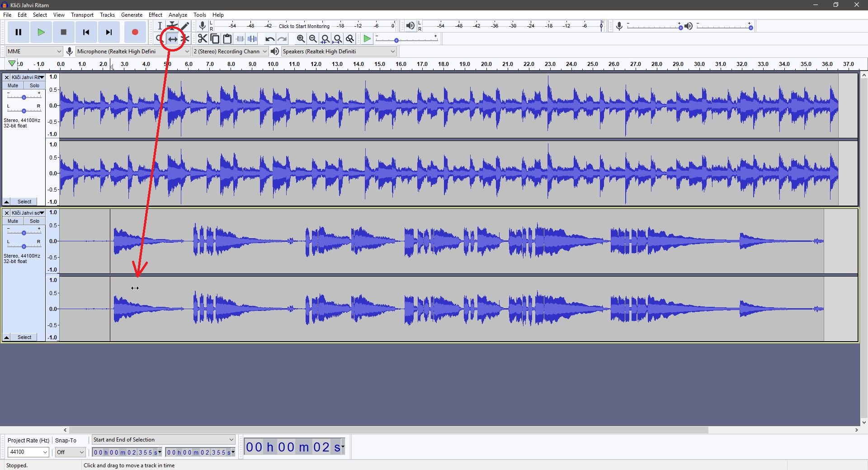Pause playback with the Pause button
Viewport: 868px width, 470px height.
coord(19,32)
